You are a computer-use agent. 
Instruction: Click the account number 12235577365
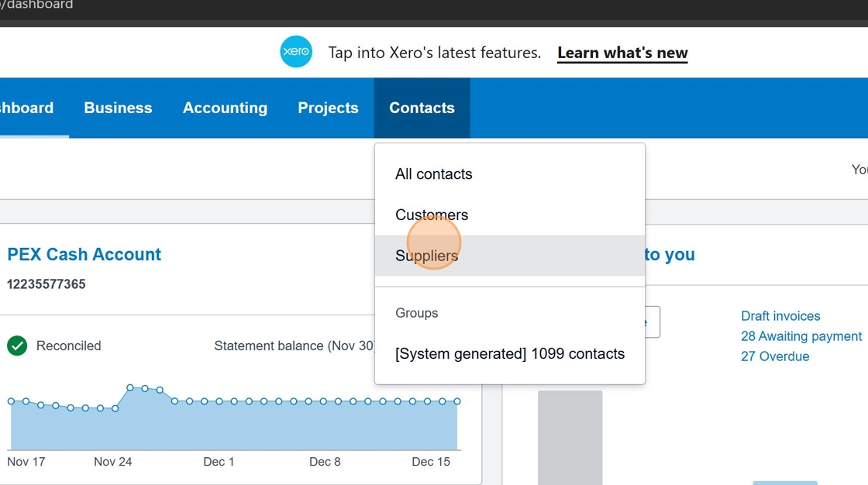[46, 284]
